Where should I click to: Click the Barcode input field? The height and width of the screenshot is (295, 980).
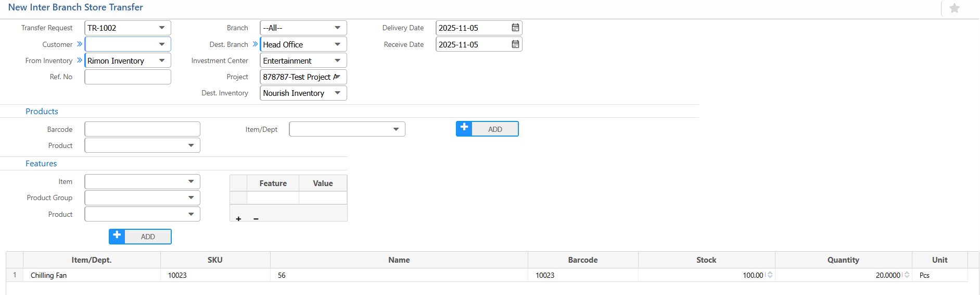pyautogui.click(x=142, y=129)
